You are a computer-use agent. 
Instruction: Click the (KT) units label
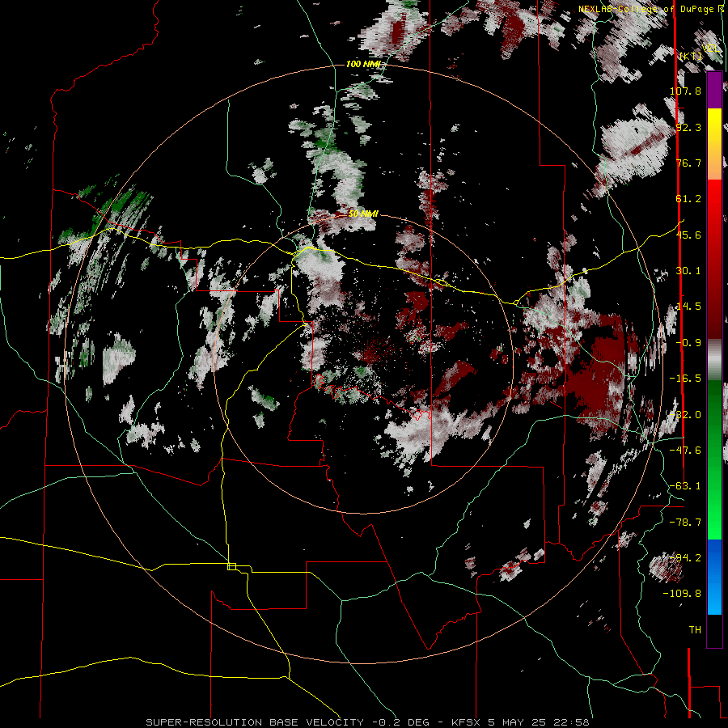[x=691, y=56]
